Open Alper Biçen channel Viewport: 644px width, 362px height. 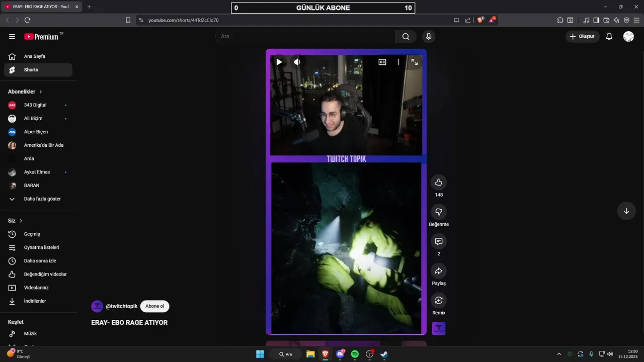coord(38,132)
